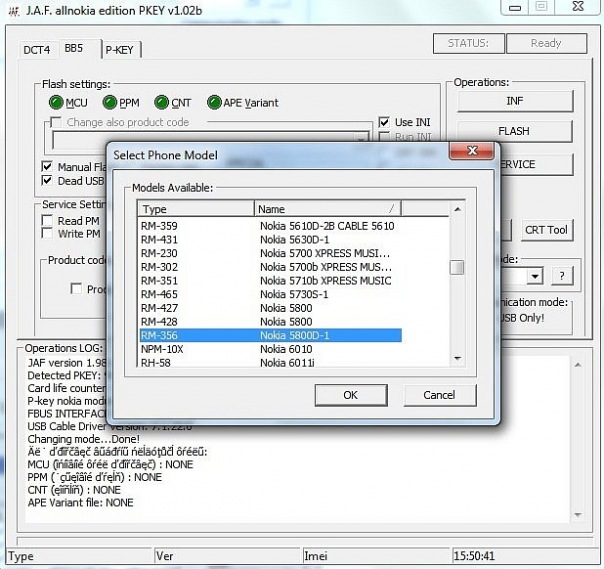Enable the Read PM checkbox
This screenshot has height=569, width=604.
pyautogui.click(x=47, y=220)
